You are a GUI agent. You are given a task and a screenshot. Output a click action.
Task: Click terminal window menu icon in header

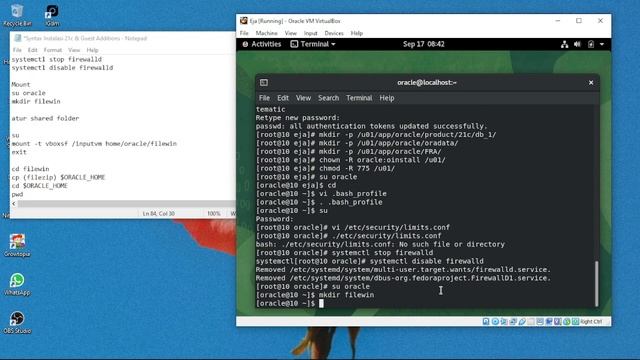click(x=264, y=82)
